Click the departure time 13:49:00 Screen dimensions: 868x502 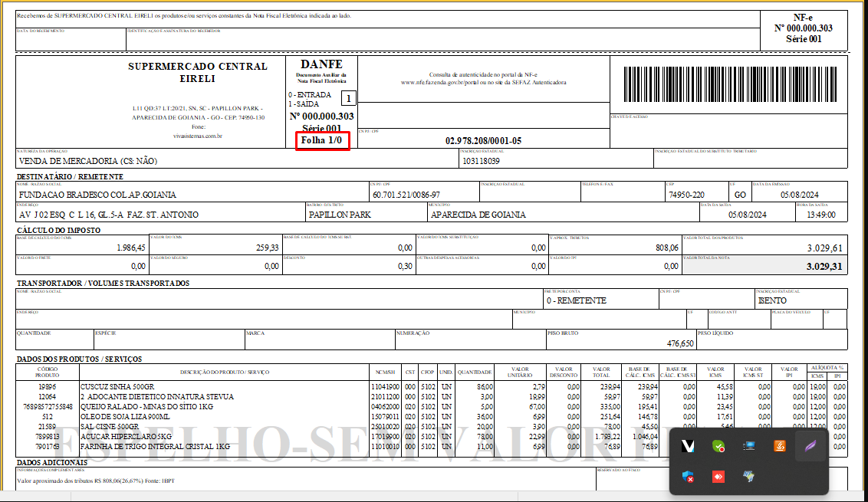pyautogui.click(x=821, y=215)
